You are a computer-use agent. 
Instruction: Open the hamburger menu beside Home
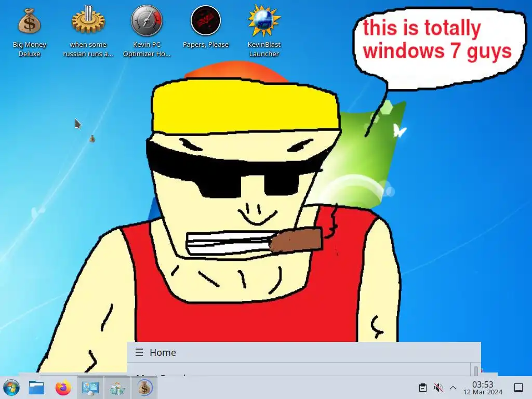pyautogui.click(x=139, y=352)
